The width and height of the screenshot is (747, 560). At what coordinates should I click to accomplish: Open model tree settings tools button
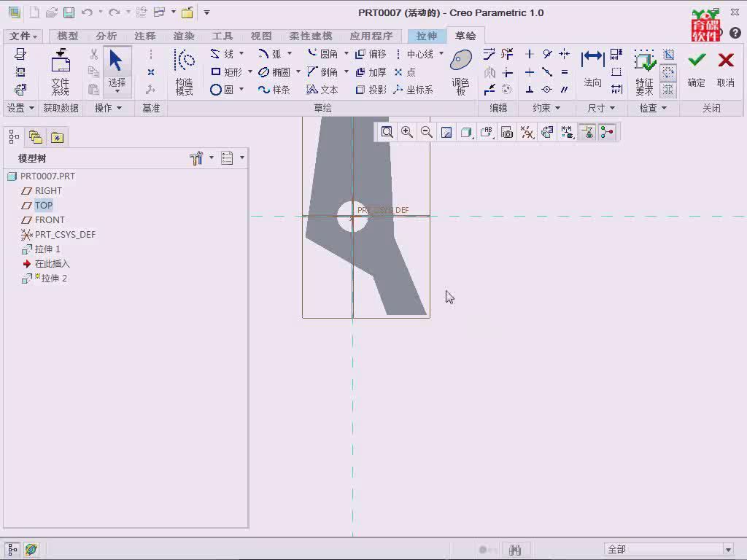tap(196, 157)
